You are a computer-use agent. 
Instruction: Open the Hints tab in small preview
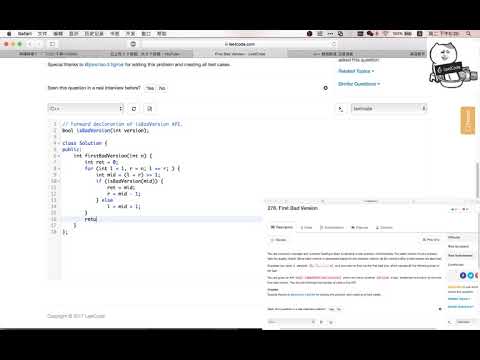(306, 228)
